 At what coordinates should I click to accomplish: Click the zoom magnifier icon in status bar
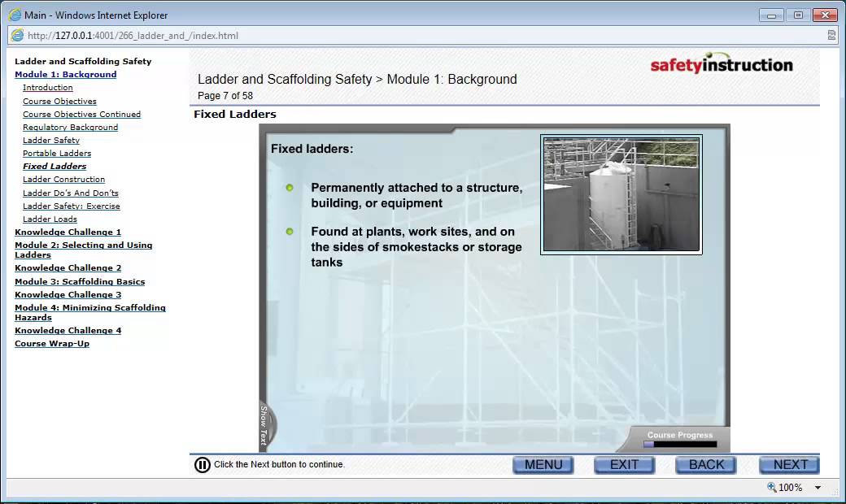(771, 487)
